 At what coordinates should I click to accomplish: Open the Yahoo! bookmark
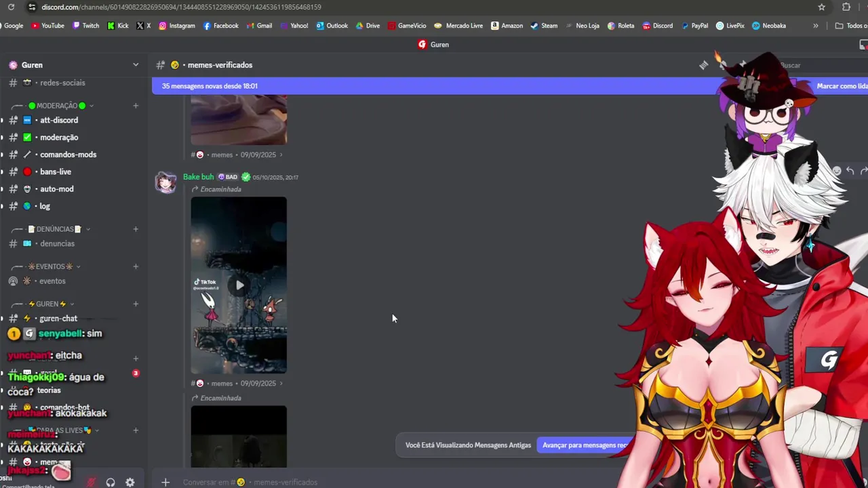click(294, 26)
